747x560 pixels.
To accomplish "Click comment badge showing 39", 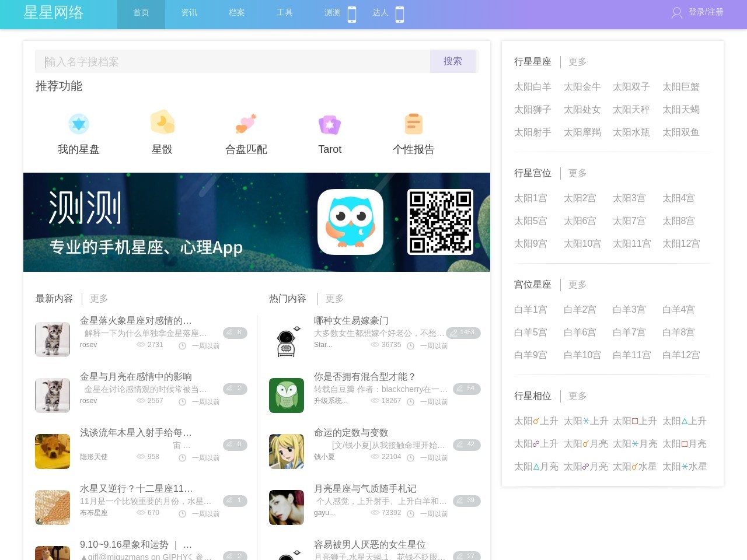I will (467, 501).
